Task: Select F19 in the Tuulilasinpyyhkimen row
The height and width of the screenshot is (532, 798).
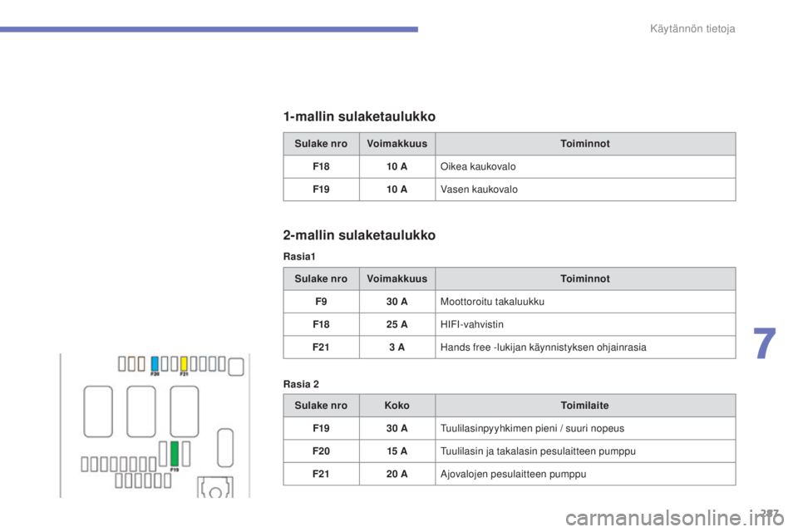Action: pos(321,429)
